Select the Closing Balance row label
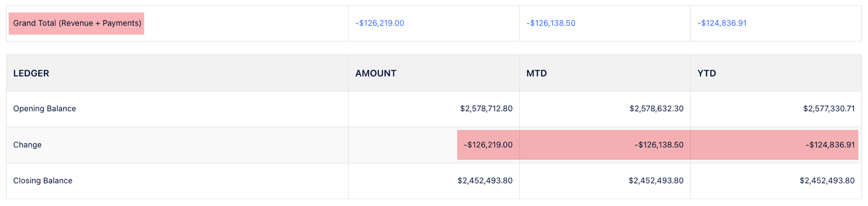Screen dimensions: 868x206 pyautogui.click(x=43, y=181)
